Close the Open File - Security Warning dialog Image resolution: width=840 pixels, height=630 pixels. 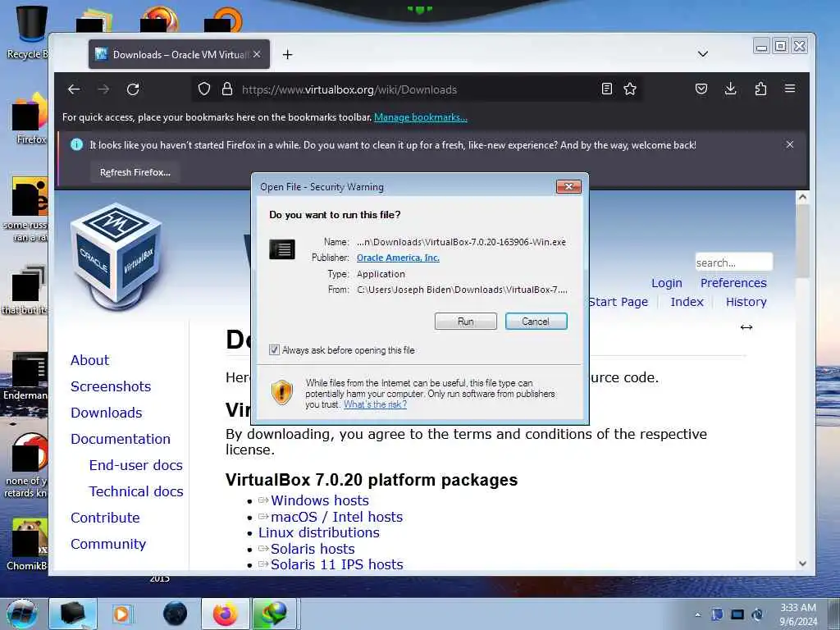tap(568, 186)
